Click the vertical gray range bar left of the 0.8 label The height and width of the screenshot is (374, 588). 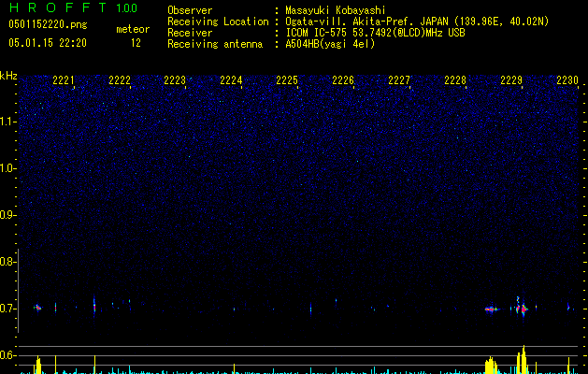coord(19,291)
